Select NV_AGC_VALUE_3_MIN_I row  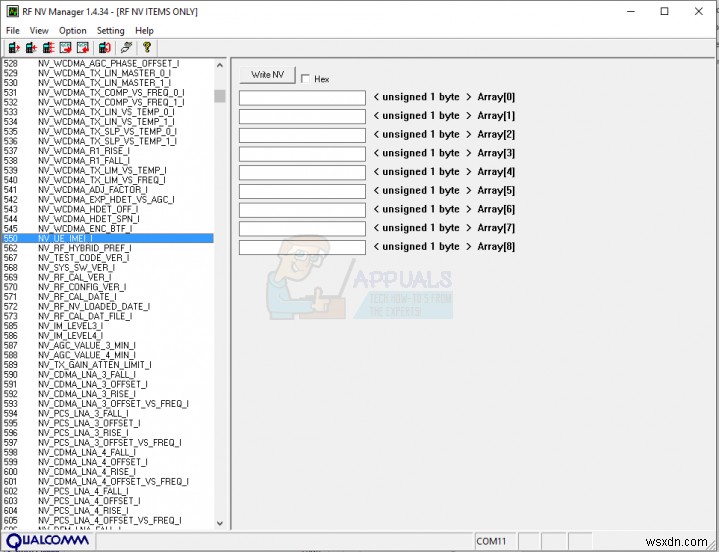(x=108, y=345)
